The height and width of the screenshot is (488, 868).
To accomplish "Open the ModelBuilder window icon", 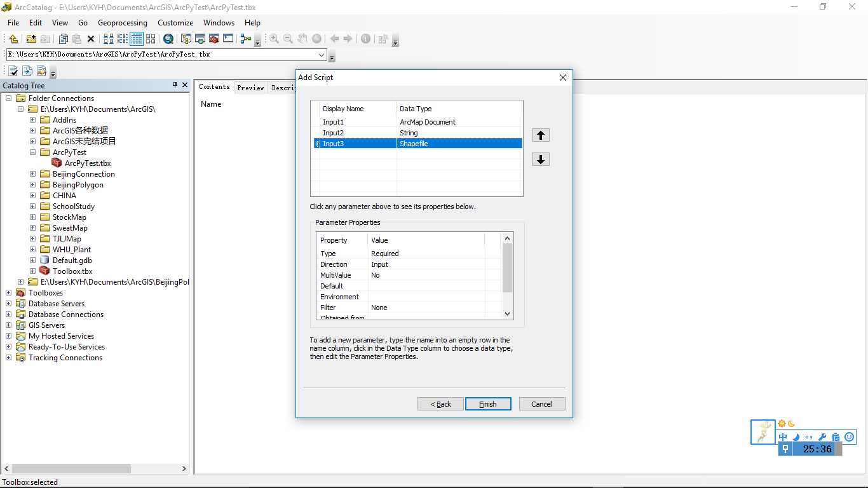I will [246, 39].
